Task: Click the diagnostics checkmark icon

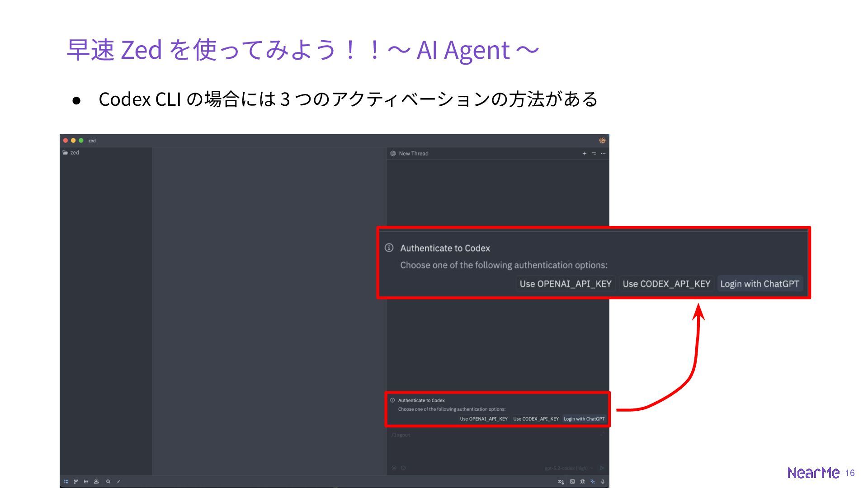Action: tap(118, 482)
